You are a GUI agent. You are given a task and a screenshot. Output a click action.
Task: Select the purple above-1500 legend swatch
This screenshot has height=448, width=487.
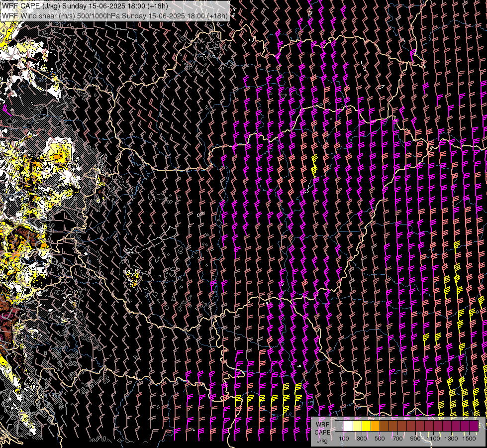[x=474, y=426]
